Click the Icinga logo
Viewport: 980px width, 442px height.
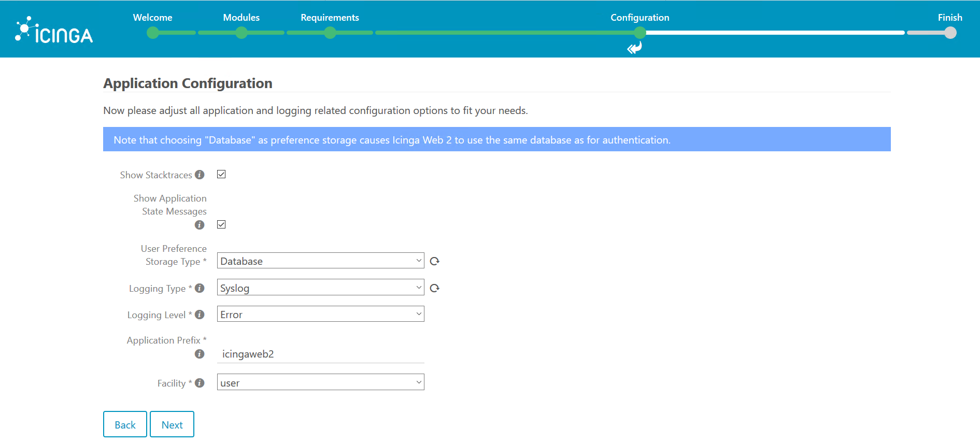click(x=54, y=30)
